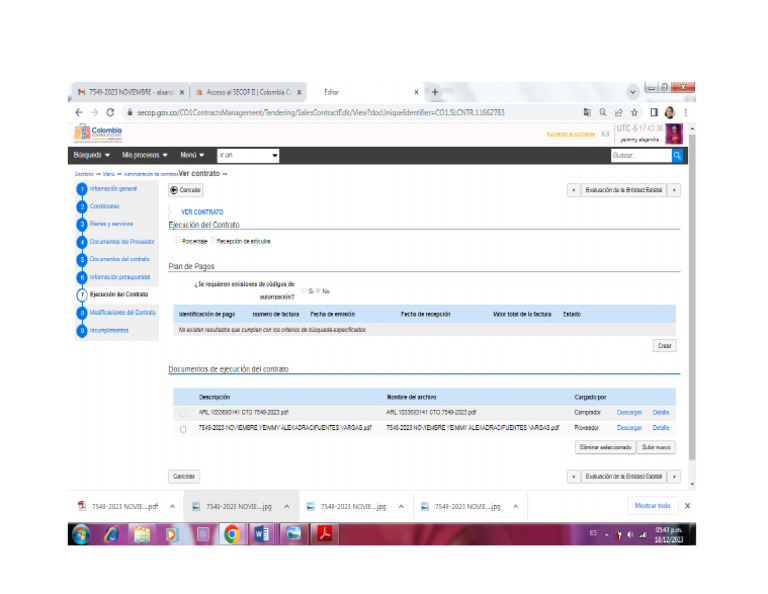The height and width of the screenshot is (594, 768).
Task: Go to next section arrow at bottom
Action: tap(674, 476)
